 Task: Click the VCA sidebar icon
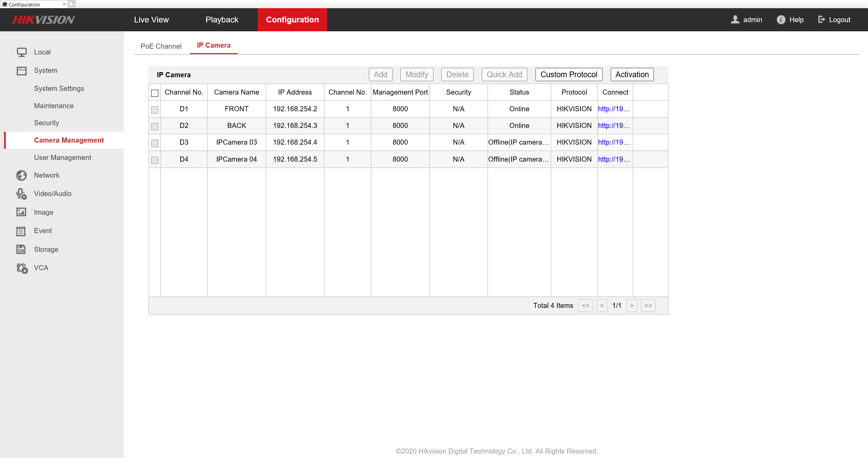22,268
